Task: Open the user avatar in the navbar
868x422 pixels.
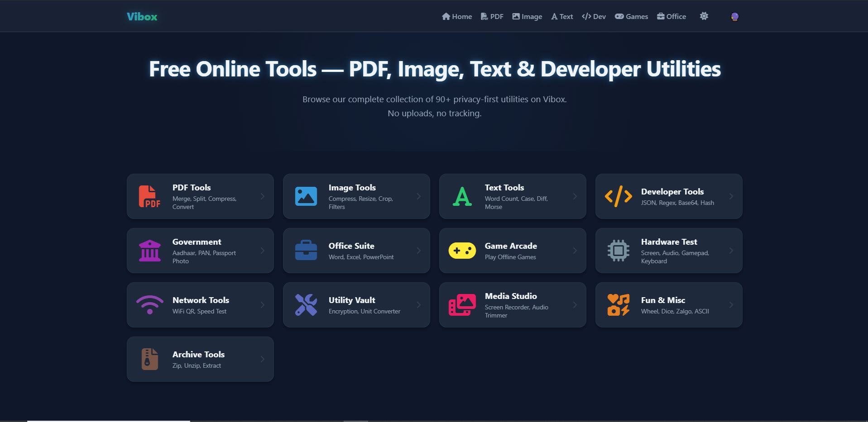Action: (x=735, y=17)
